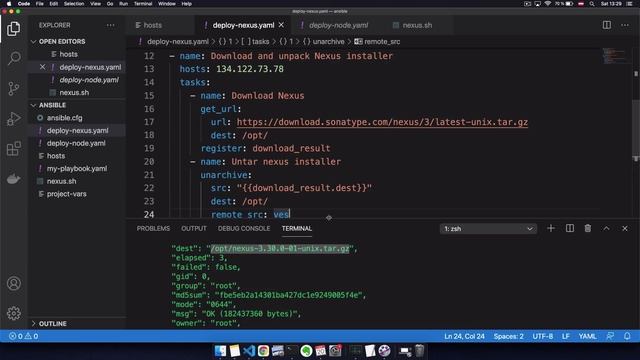This screenshot has height=360, width=640.
Task: Click line number 17 in gutter
Action: click(149, 122)
